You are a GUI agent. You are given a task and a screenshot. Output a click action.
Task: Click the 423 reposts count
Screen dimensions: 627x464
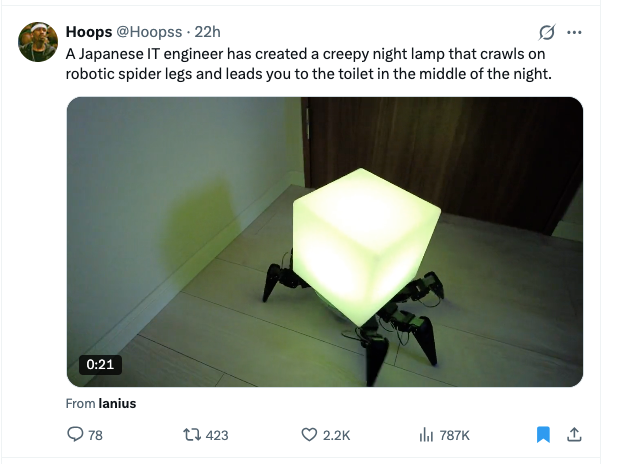pos(217,435)
